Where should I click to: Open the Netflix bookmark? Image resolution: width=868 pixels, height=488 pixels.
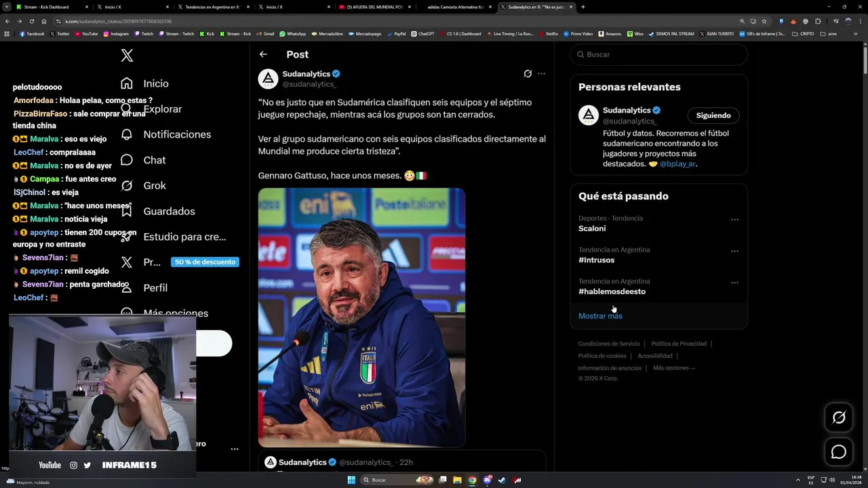click(x=548, y=33)
